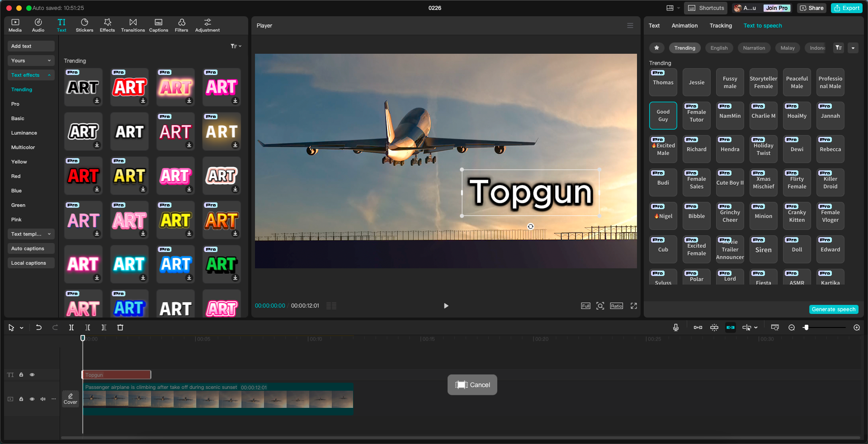Mute the airplane video track audio

[x=42, y=399]
